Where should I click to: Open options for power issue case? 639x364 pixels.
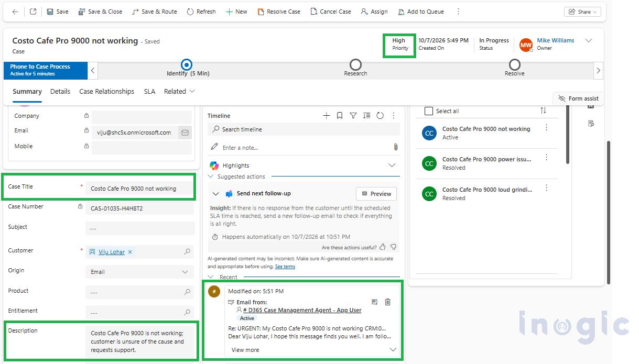547,158
